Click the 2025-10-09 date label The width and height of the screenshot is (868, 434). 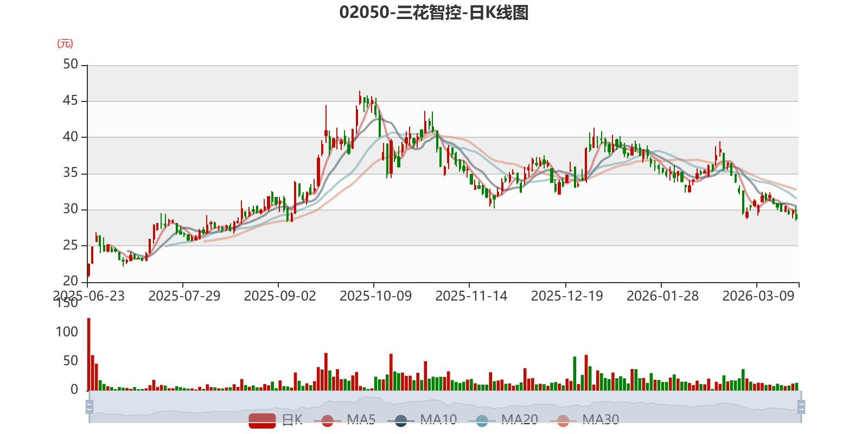pyautogui.click(x=376, y=296)
